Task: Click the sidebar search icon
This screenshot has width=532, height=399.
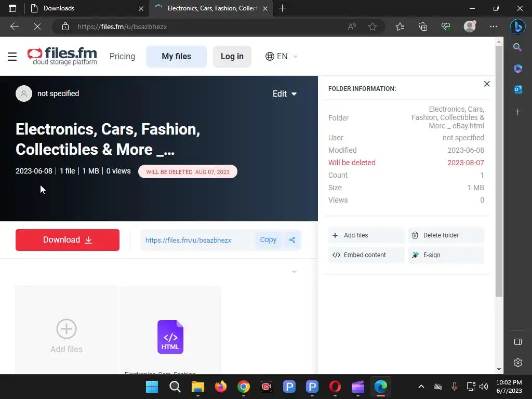Action: click(x=517, y=47)
